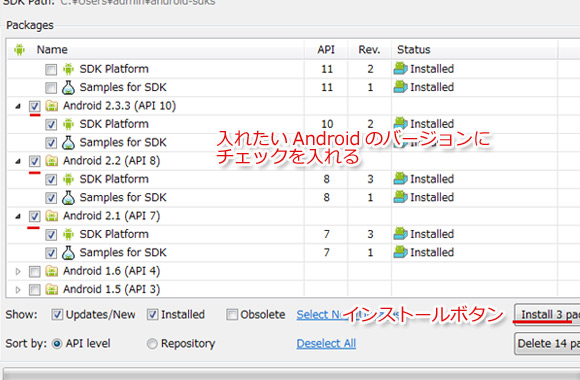The width and height of the screenshot is (580, 380).
Task: Click Android 1.5 (API 3) folder icon
Action: [52, 289]
